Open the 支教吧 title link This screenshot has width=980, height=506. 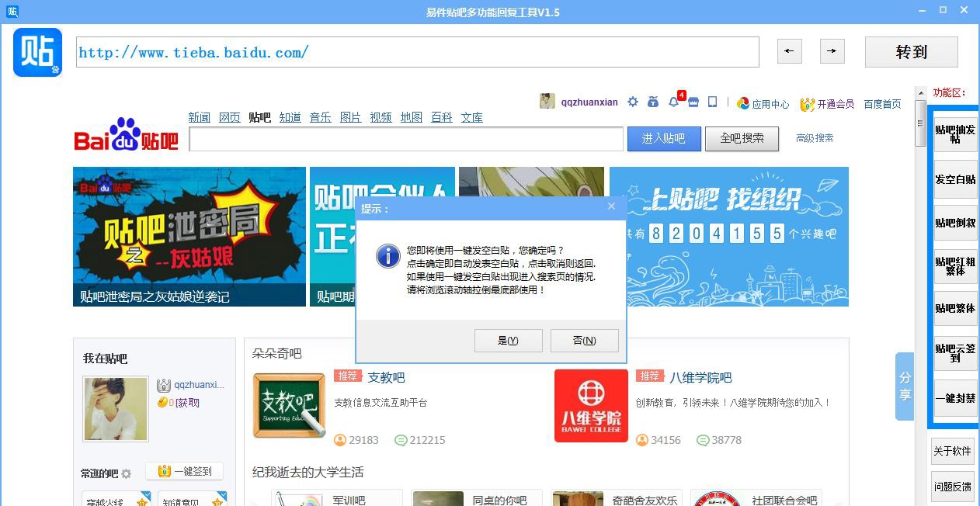click(386, 377)
